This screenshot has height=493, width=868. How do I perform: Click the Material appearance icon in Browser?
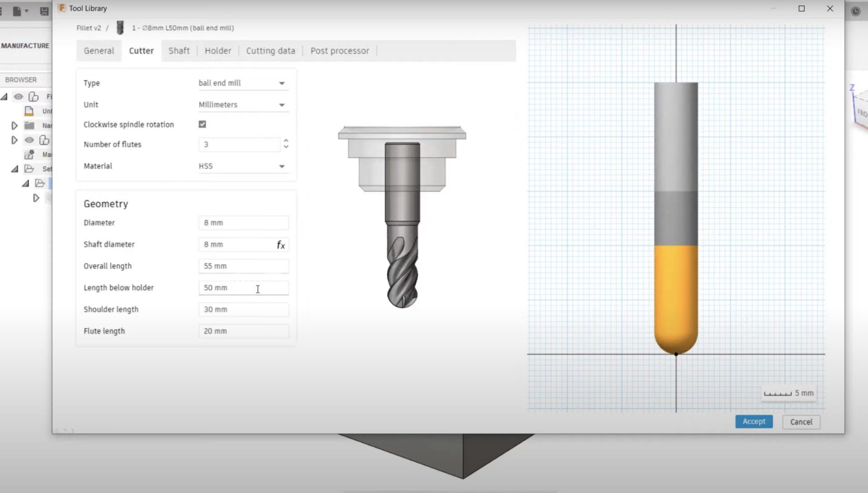tap(28, 154)
